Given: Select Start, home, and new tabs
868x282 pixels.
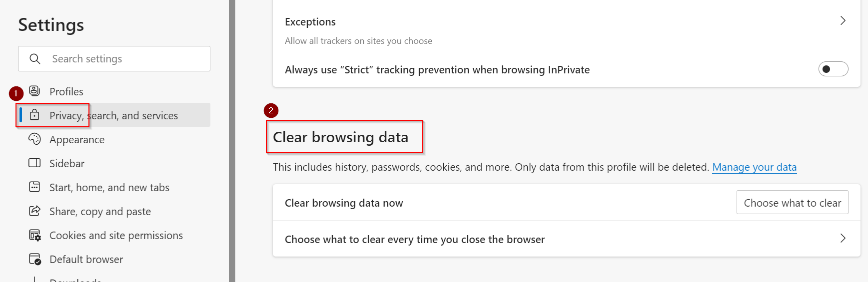Looking at the screenshot, I should point(109,188).
